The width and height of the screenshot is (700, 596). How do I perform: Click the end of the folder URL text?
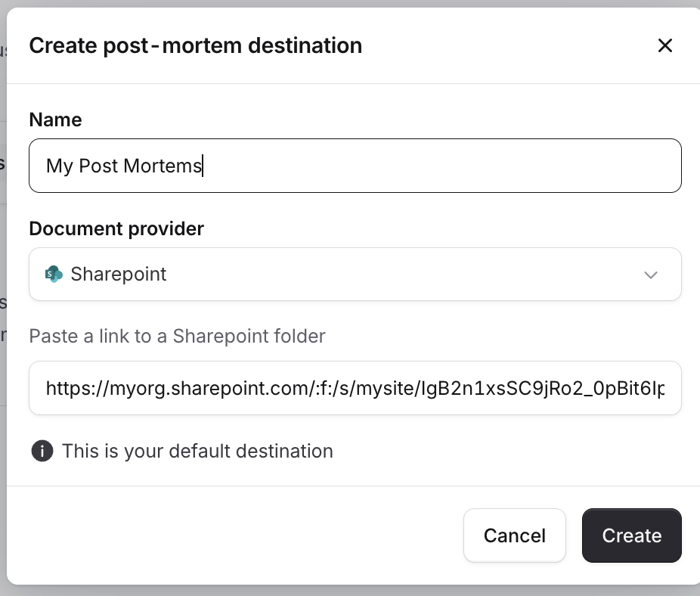click(x=664, y=389)
